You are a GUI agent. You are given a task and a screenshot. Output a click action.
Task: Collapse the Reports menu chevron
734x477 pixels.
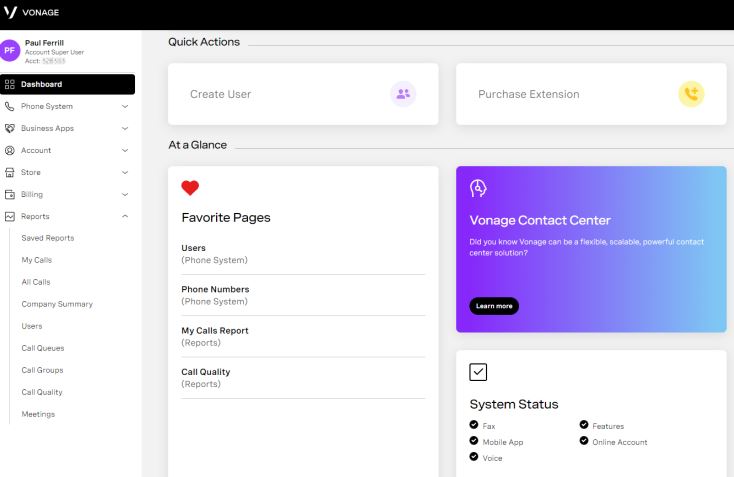(x=125, y=216)
